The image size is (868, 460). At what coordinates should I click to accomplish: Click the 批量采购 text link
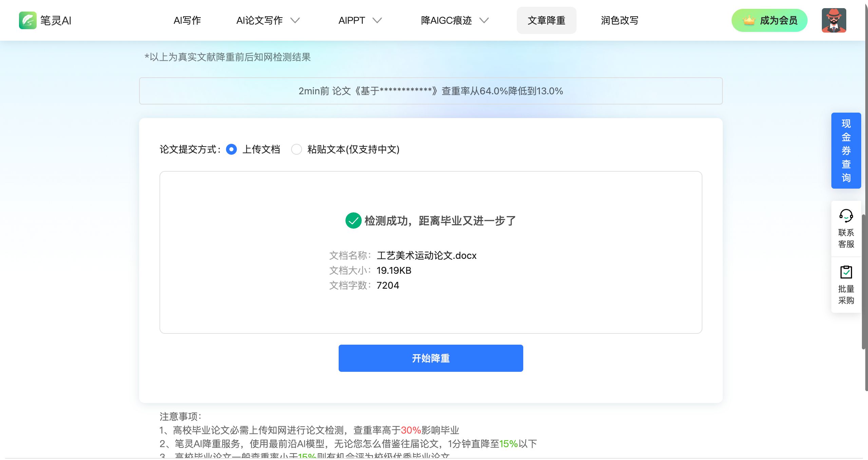tap(846, 294)
